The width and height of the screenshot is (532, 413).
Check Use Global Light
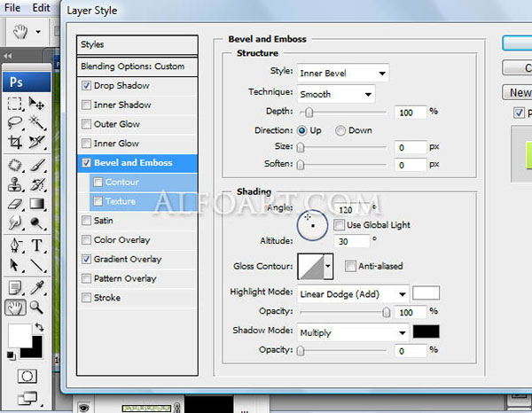coord(339,225)
